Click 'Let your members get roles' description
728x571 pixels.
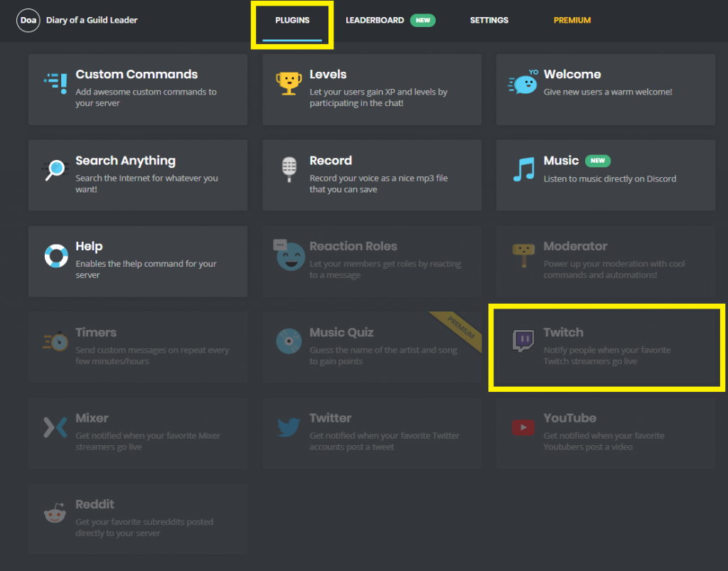click(x=385, y=270)
